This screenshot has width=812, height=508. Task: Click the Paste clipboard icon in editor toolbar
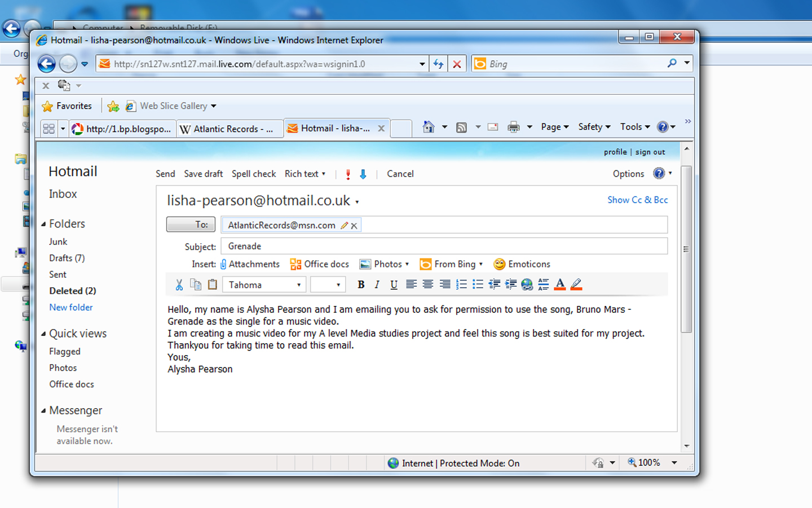point(213,284)
